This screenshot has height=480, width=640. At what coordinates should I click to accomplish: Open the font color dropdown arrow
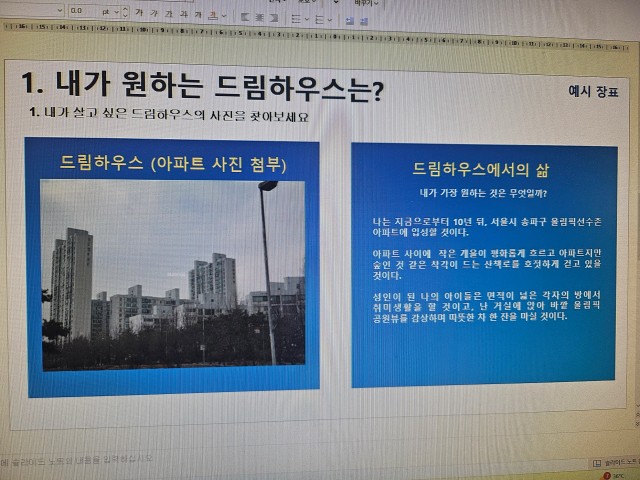(224, 16)
